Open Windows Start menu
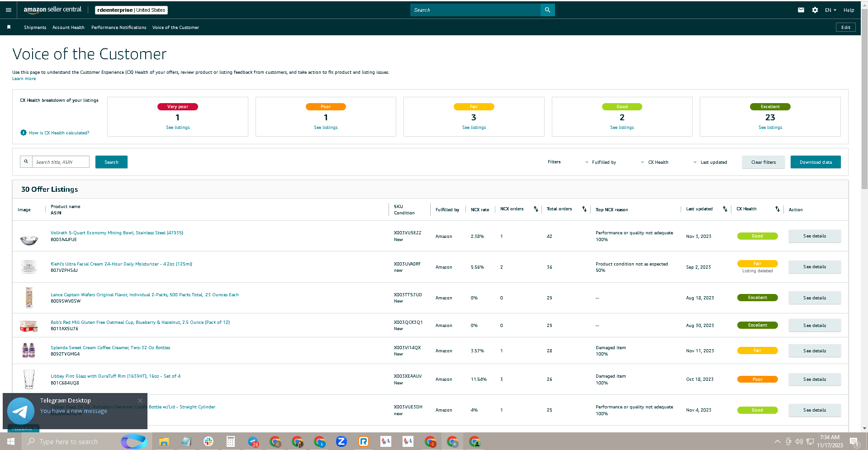This screenshot has width=868, height=450. pyautogui.click(x=11, y=441)
